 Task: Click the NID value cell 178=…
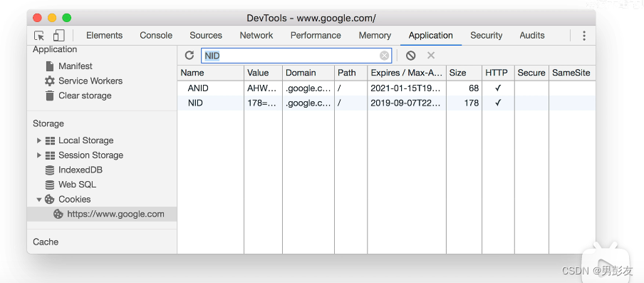pyautogui.click(x=264, y=103)
